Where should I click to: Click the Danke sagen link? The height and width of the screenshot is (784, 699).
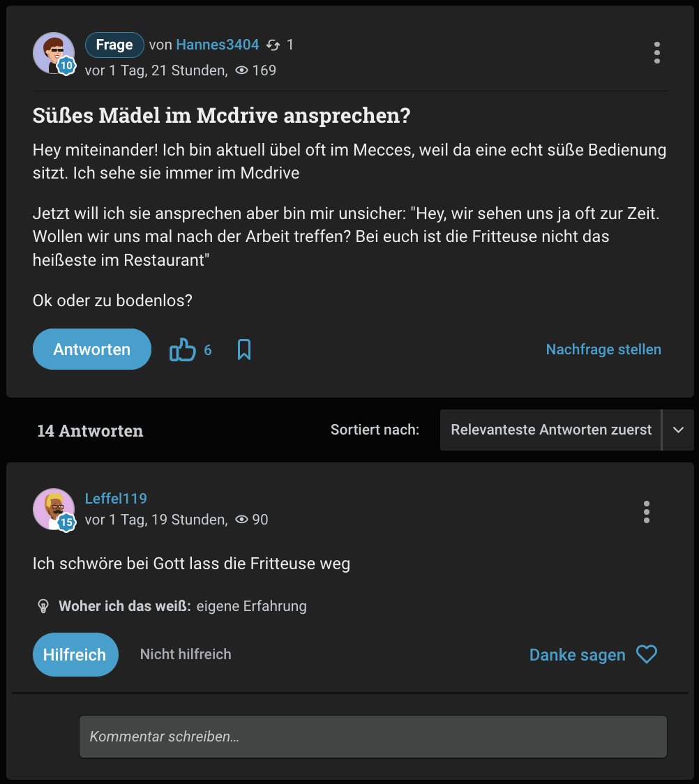click(577, 654)
